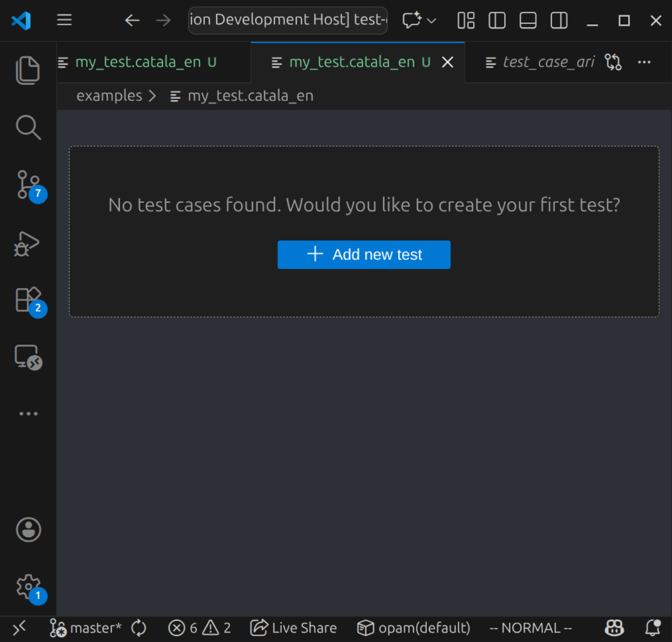
Task: Open the Copilot status icon
Action: 614,629
